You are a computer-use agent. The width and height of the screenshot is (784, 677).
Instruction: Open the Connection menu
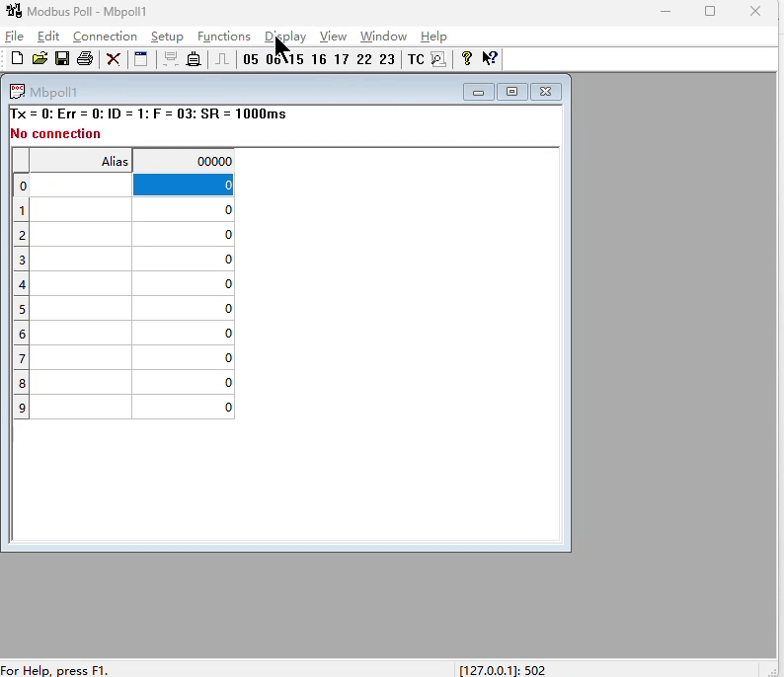point(105,37)
